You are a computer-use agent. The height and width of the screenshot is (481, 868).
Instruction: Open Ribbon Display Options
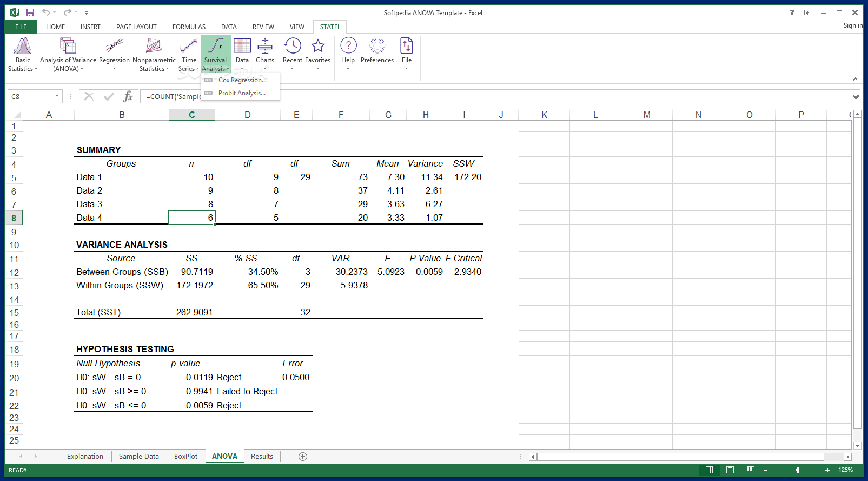point(807,12)
